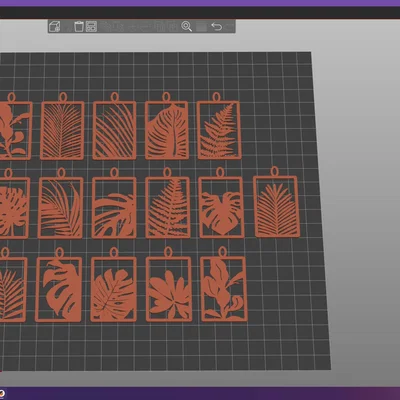Select bottom-row pendant with rounded-leaf branch
Screen dimensions: 400x400
(224, 284)
